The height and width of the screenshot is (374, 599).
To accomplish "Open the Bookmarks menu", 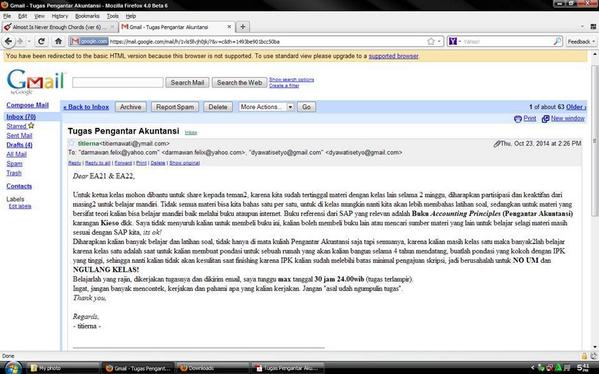I will [x=87, y=16].
